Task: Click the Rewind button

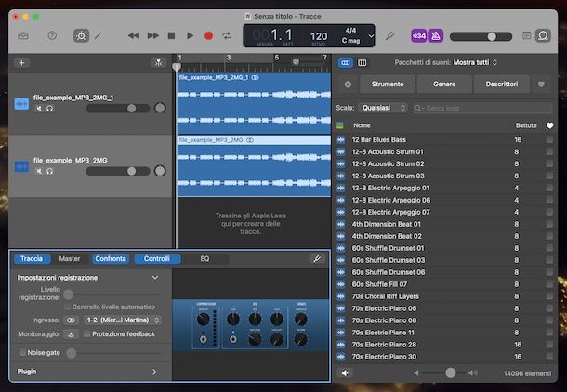Action: click(134, 36)
